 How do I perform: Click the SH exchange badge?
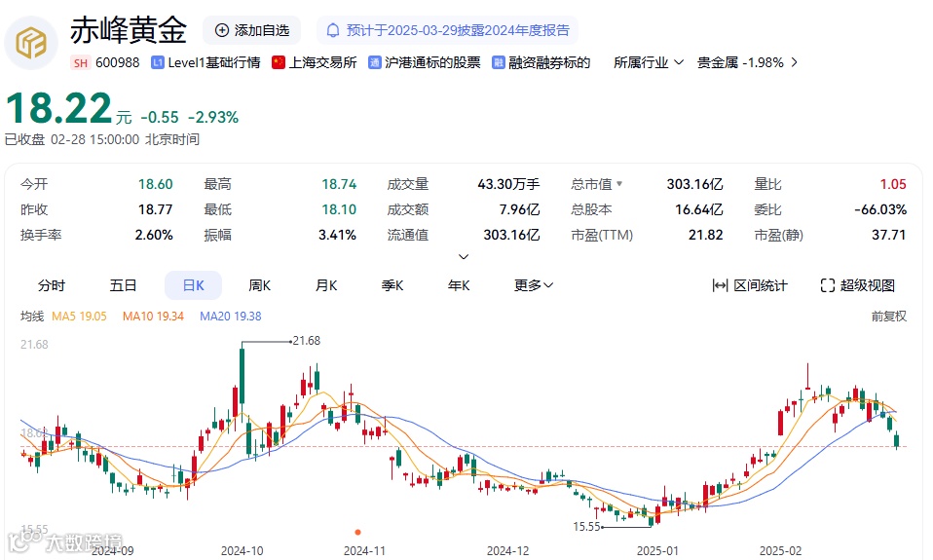pos(81,62)
